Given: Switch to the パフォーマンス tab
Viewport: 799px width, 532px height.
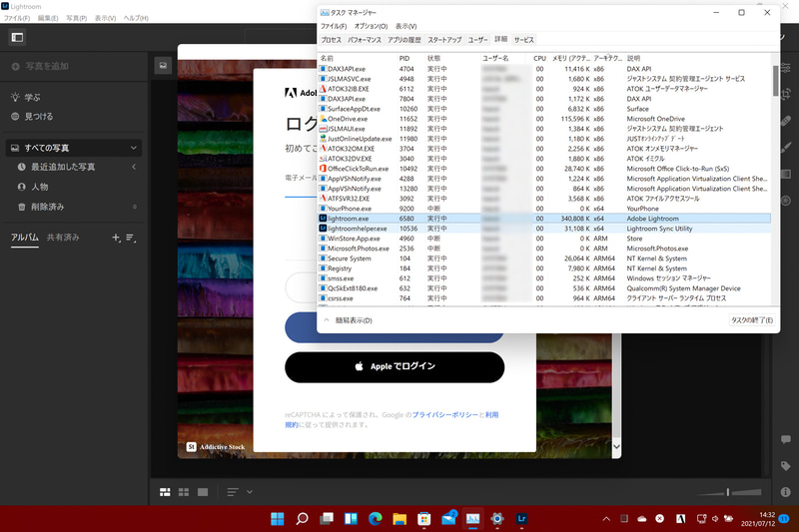Looking at the screenshot, I should tap(365, 40).
